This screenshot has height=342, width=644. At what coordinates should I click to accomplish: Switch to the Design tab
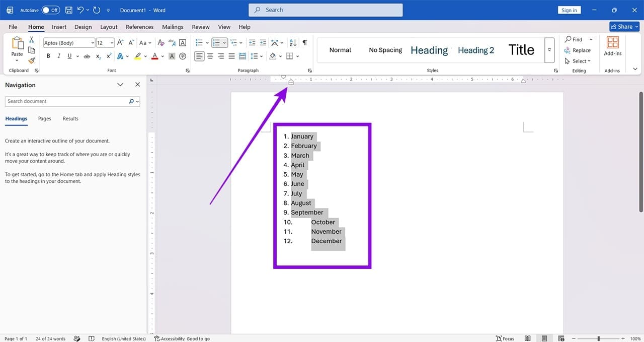(x=83, y=27)
